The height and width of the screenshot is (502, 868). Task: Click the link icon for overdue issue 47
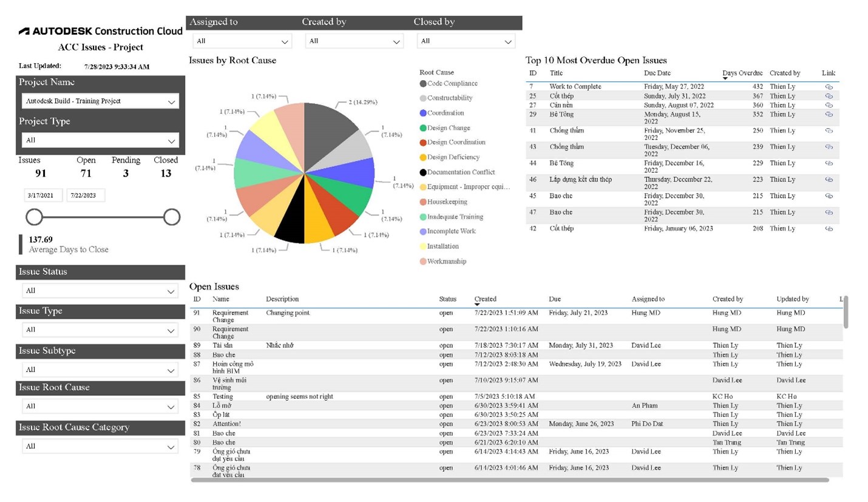(829, 212)
